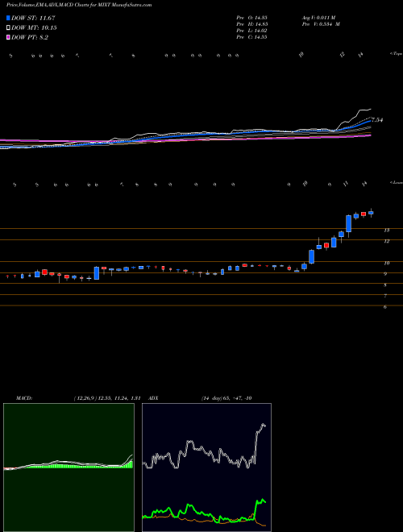Click the 'Pre L: 14.02' value
The image size is (403, 532).
click(251, 31)
